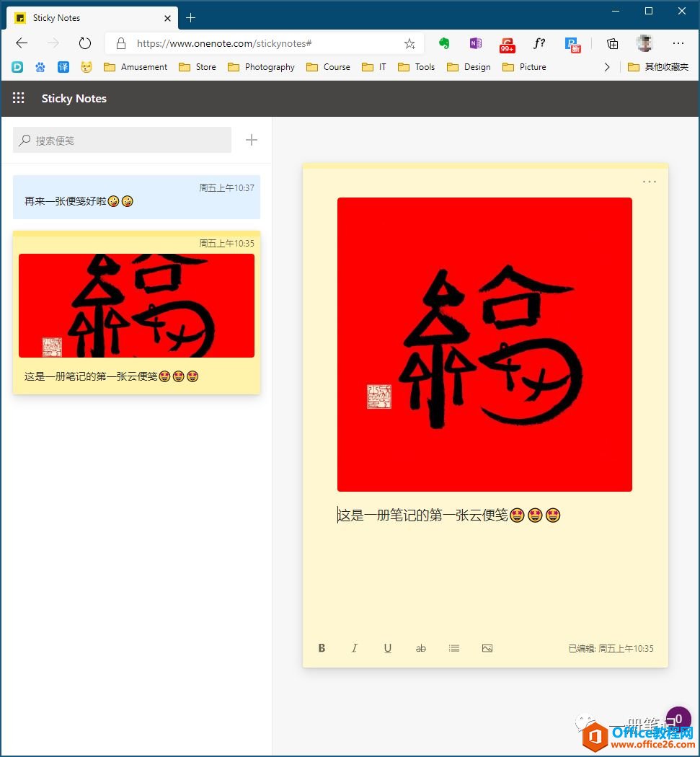Open the Photography bookmark folder

tap(261, 67)
